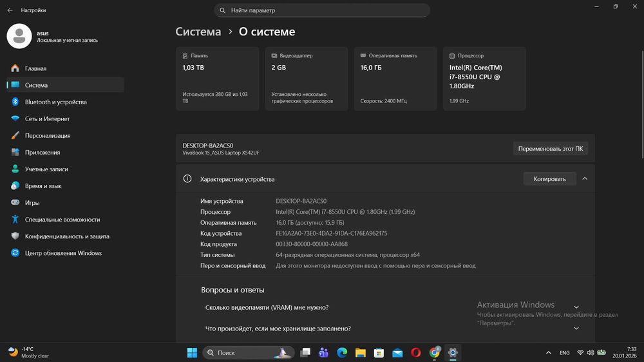Open Игры settings
Image resolution: width=644 pixels, height=362 pixels.
(x=65, y=202)
